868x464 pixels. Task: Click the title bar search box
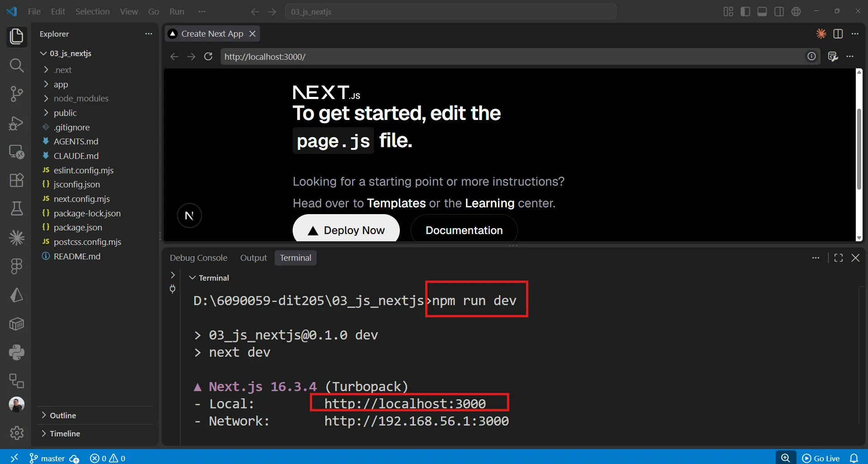point(451,11)
